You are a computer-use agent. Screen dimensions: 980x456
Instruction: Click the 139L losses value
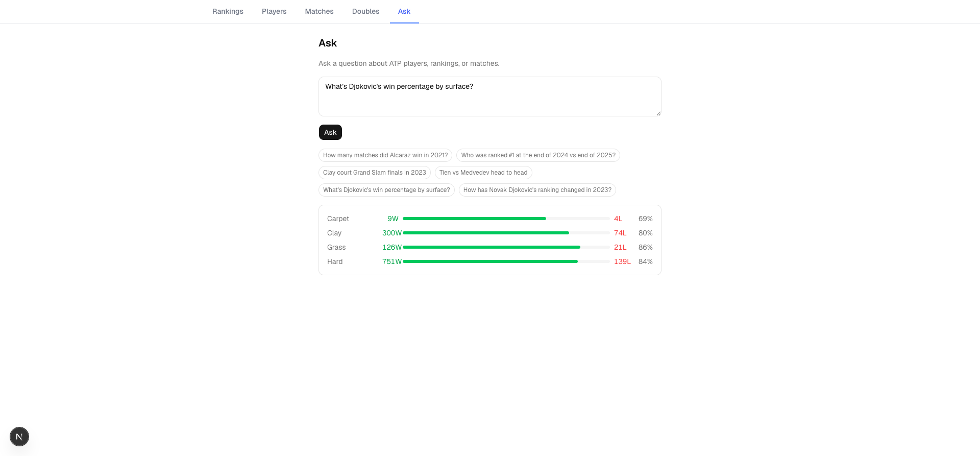(622, 261)
